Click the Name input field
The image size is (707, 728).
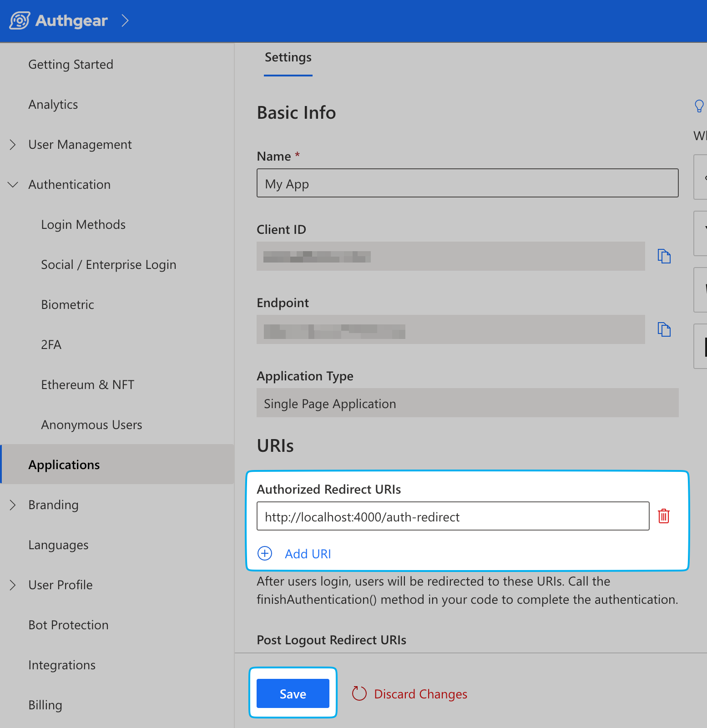coord(467,183)
